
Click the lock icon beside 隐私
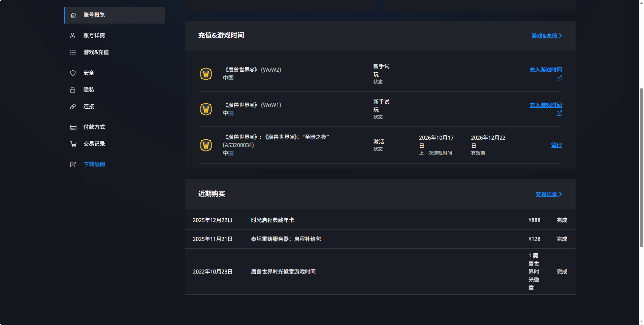[x=72, y=90]
